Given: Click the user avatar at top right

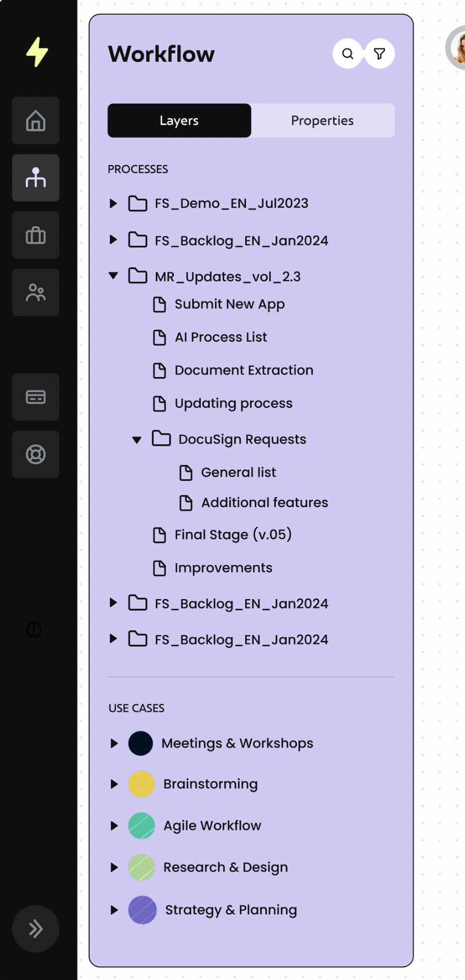Looking at the screenshot, I should [x=457, y=48].
